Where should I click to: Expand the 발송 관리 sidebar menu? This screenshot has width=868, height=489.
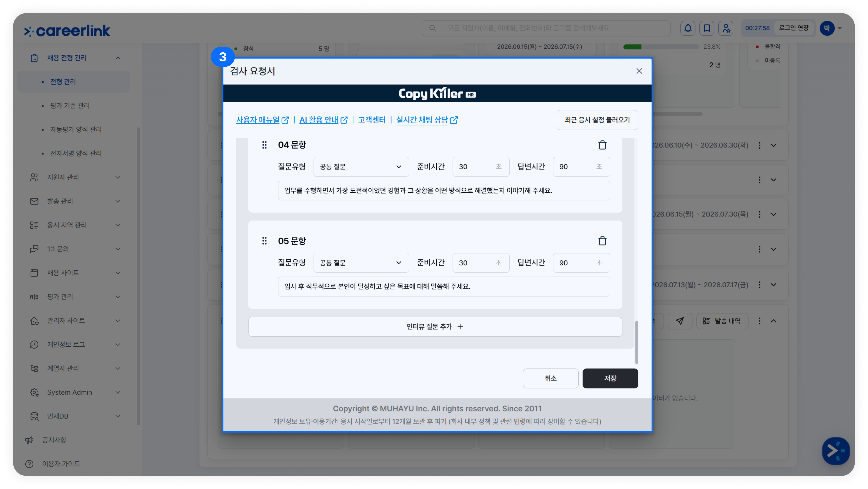(x=118, y=201)
